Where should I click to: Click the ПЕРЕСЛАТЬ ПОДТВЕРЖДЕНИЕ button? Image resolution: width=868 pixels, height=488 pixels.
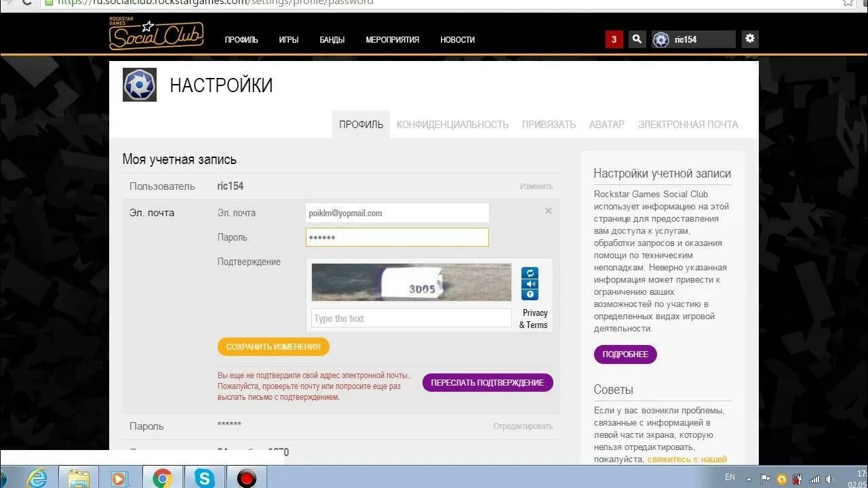click(488, 383)
